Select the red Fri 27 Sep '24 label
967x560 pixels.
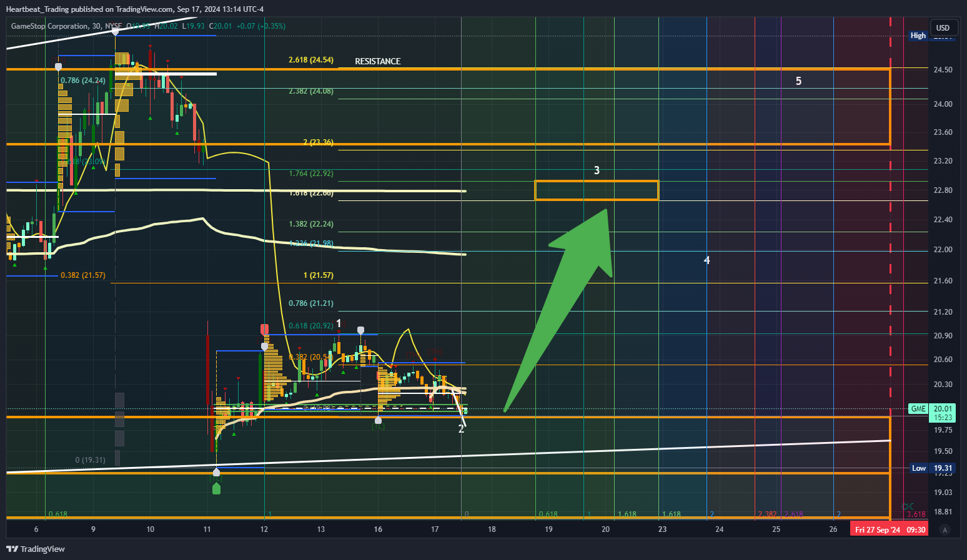889,529
